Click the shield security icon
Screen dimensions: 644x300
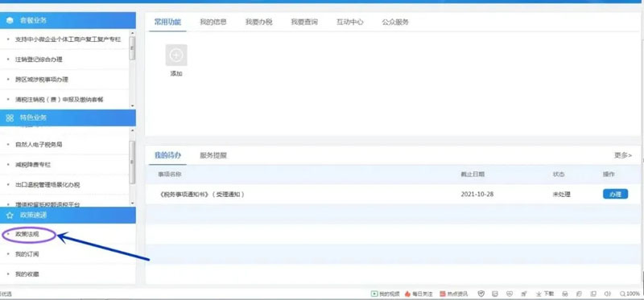(481, 294)
